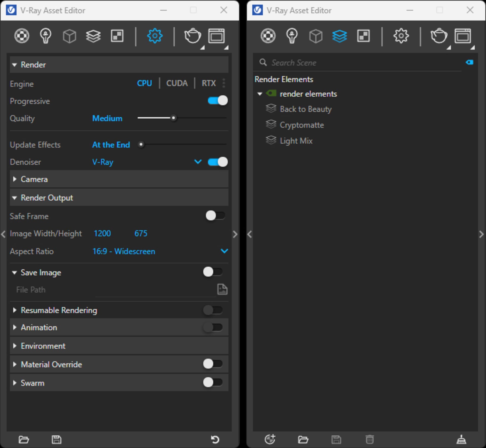Open Lights bulb tab in right Asset Editor
This screenshot has height=448, width=486.
(x=292, y=36)
